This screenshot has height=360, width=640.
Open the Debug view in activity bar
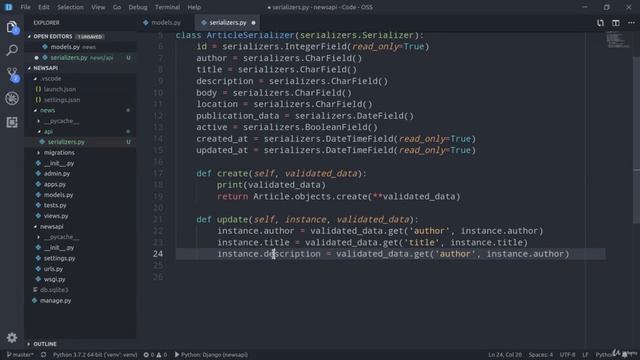[12, 98]
